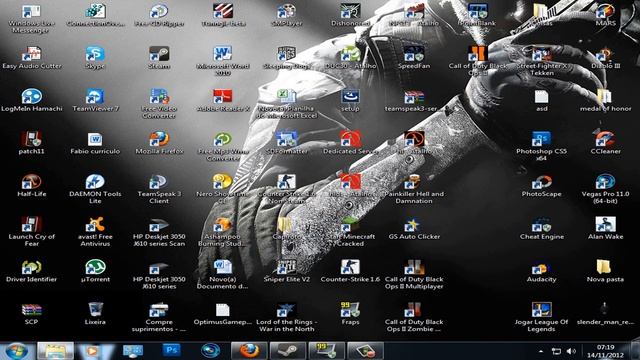The image size is (640, 360).
Task: Open DAEMON Tools Lite shortcut
Action: click(95, 183)
